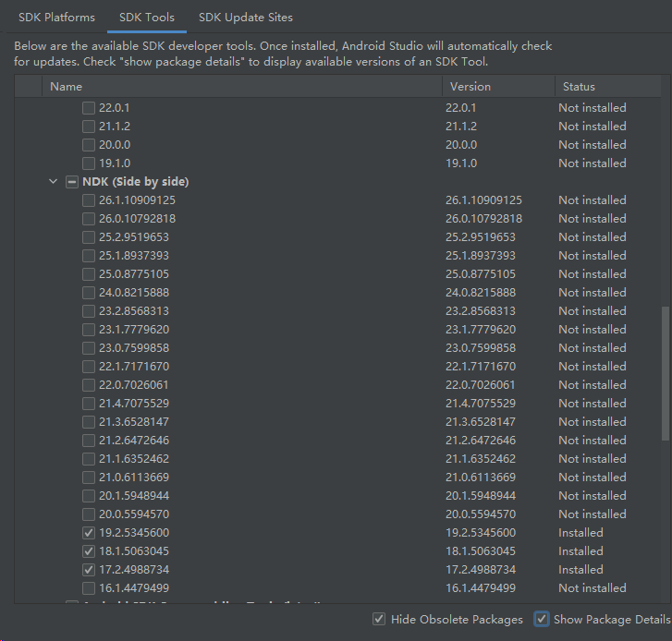Enable the NDK 25.2.9519653 checkbox

tap(89, 237)
